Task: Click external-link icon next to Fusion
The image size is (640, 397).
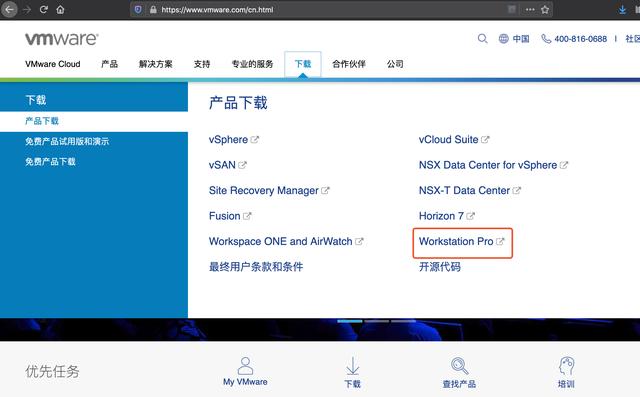Action: click(x=247, y=216)
